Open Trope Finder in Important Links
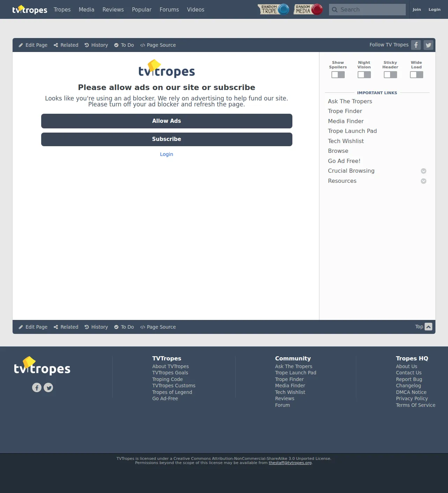 click(x=345, y=111)
